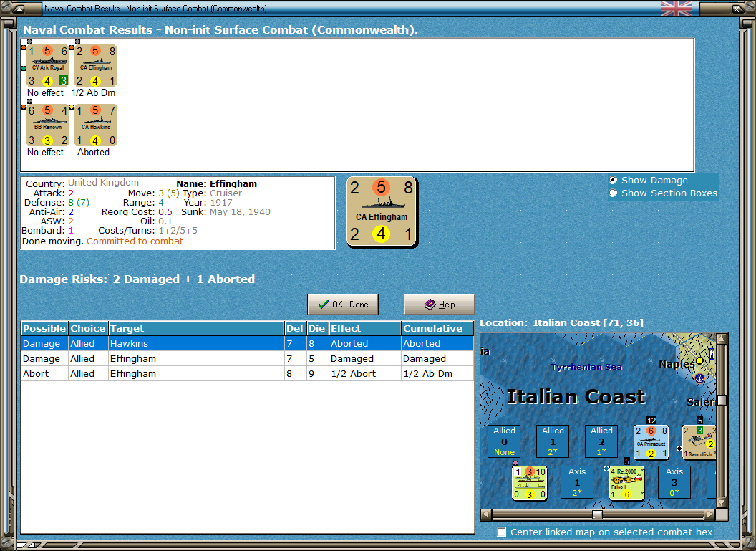Click the Union Jack flag in the titlebar
Screen dimensions: 756x551
point(676,9)
